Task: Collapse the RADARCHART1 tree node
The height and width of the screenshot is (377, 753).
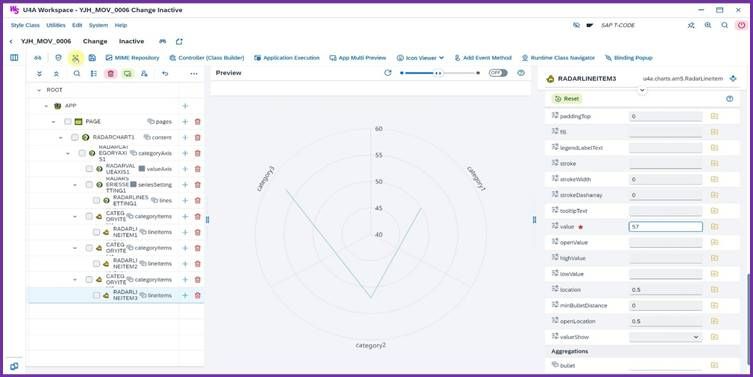Action: coord(61,137)
